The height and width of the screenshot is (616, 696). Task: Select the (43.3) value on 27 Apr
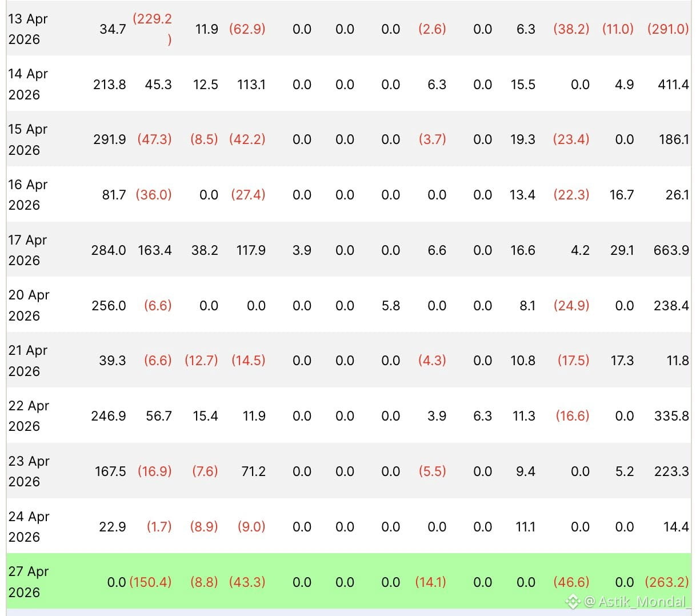coord(247,582)
